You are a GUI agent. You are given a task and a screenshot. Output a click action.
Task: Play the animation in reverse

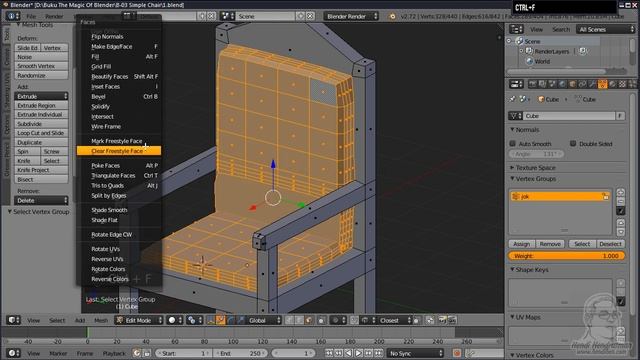coord(349,353)
